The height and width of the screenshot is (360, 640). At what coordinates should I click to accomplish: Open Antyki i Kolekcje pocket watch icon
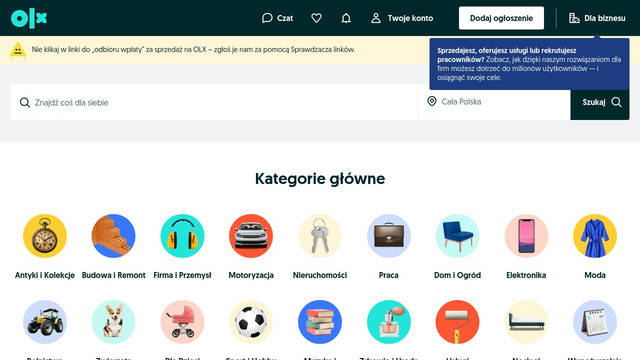click(45, 236)
